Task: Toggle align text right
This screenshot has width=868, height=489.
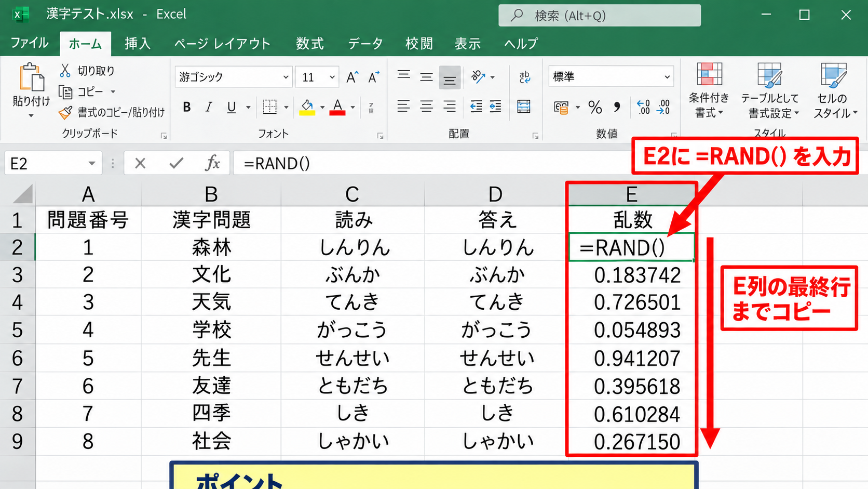Action: [450, 107]
